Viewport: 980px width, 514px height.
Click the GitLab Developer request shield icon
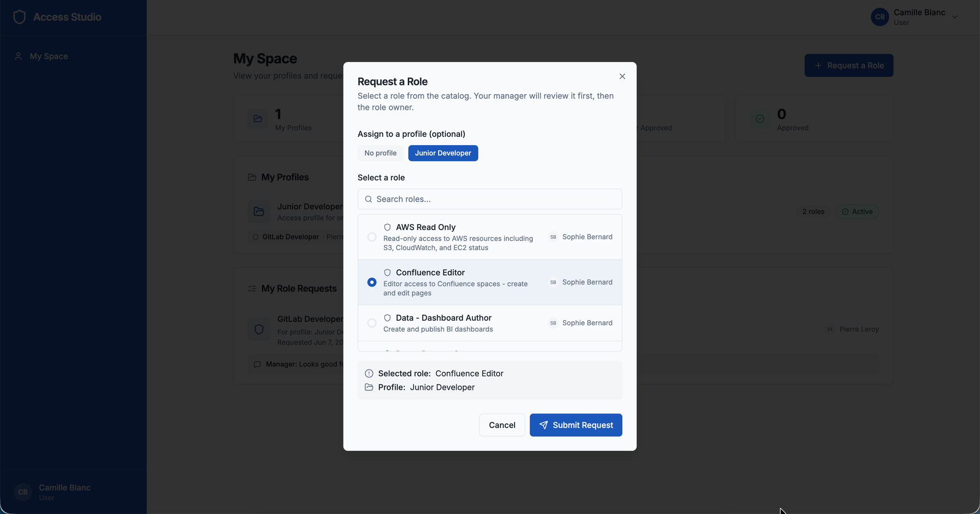coord(259,329)
